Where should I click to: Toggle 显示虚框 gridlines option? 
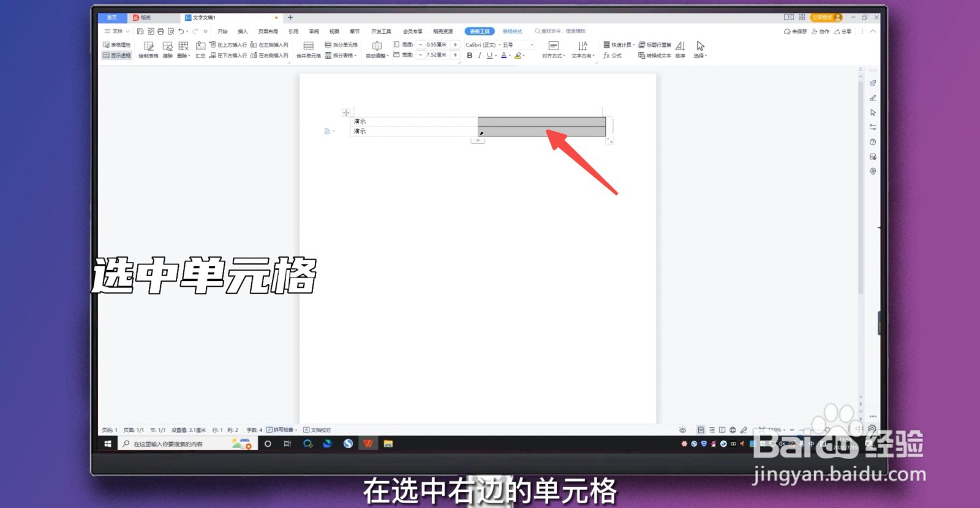pos(116,55)
